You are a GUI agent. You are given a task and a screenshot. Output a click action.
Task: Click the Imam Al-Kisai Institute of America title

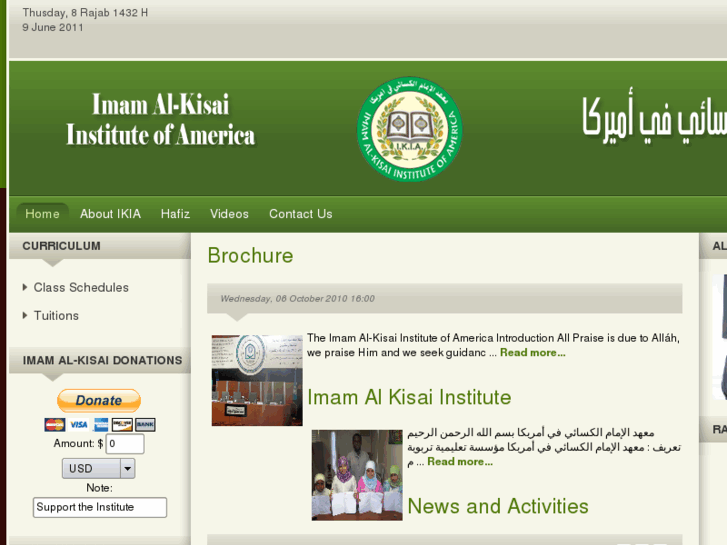pyautogui.click(x=160, y=120)
